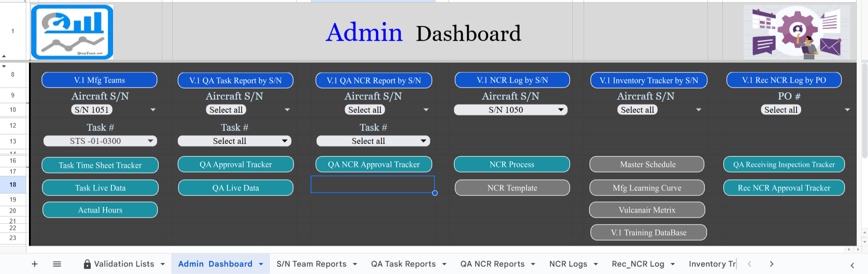Open the STS -01-0300 task dropdown
This screenshot has height=274, width=868.
tap(150, 141)
